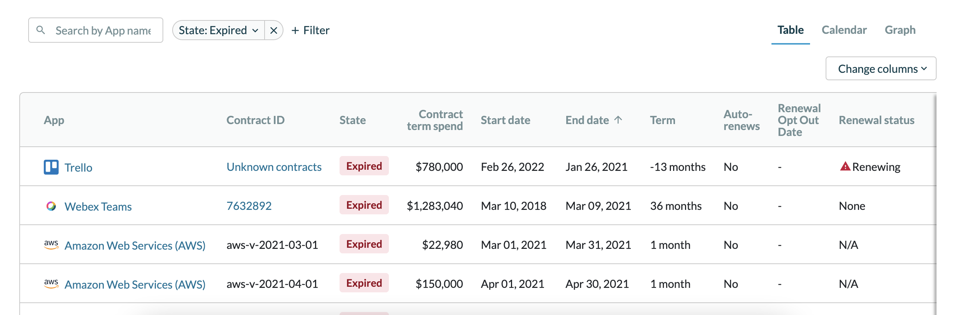The image size is (980, 315).
Task: Select the AWS icon in the third row
Action: click(50, 244)
